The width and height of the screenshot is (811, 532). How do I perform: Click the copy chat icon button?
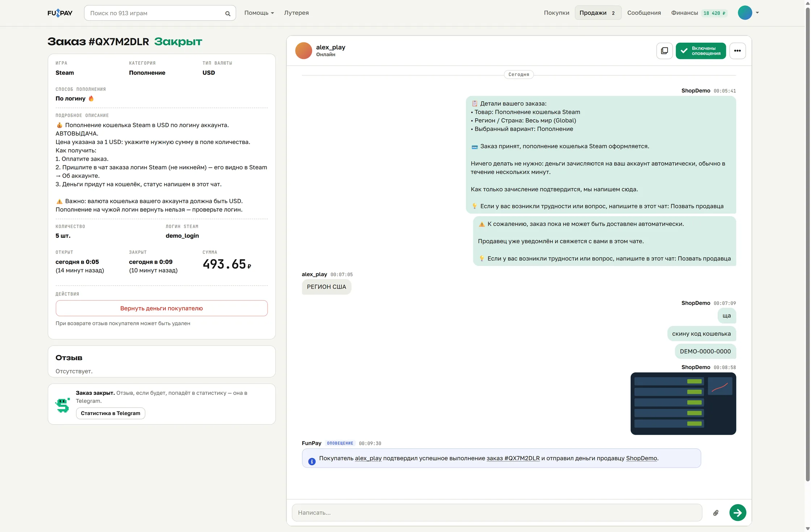click(x=664, y=51)
